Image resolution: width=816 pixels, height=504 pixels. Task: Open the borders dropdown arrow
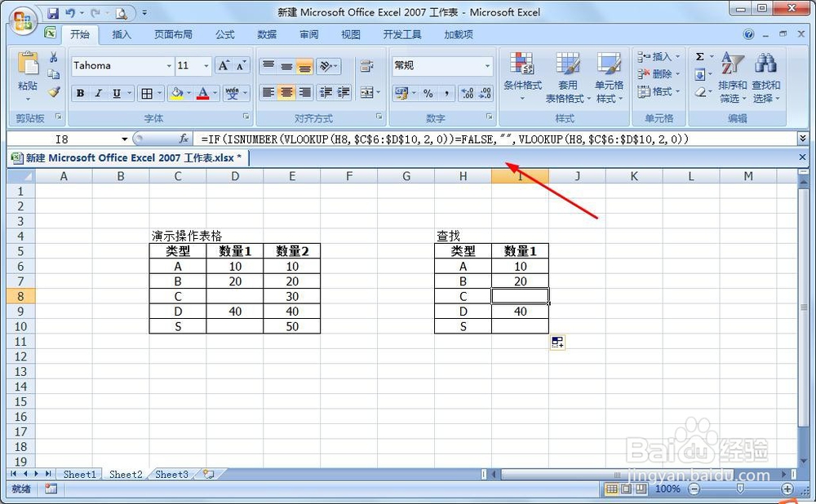click(x=158, y=93)
